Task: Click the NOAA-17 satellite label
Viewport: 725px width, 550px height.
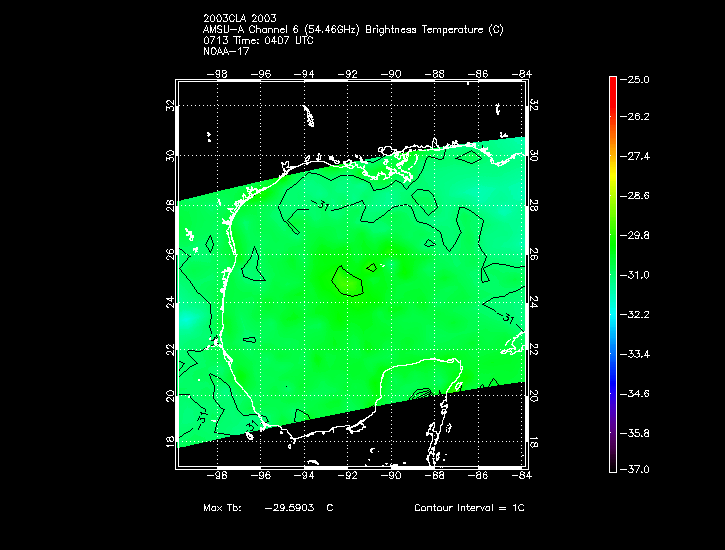Action: [x=226, y=51]
